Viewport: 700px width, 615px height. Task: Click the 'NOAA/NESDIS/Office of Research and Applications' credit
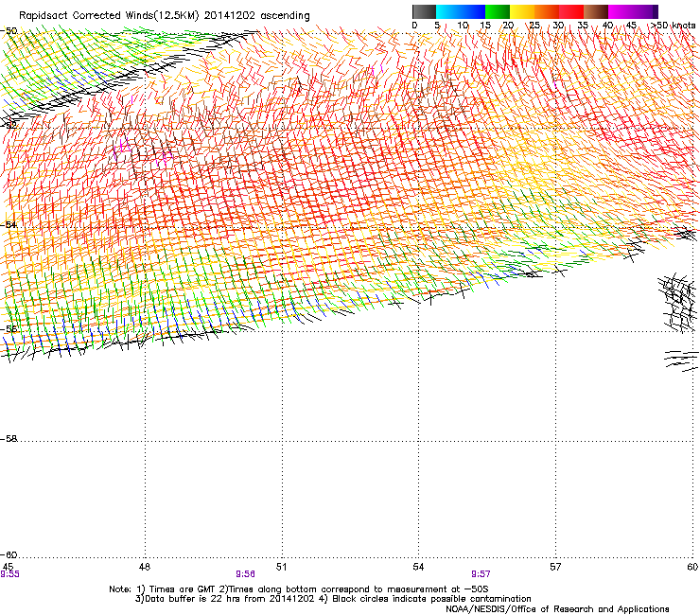[557, 609]
